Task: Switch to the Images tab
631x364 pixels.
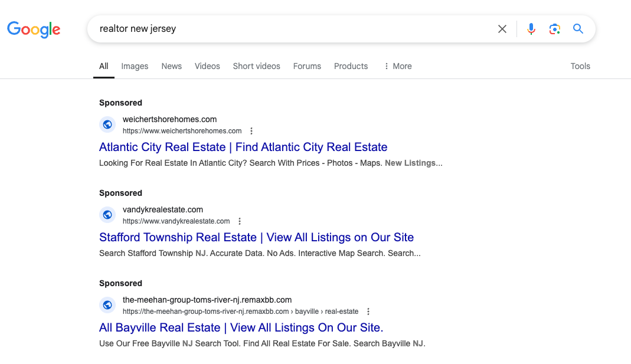Action: click(x=135, y=66)
